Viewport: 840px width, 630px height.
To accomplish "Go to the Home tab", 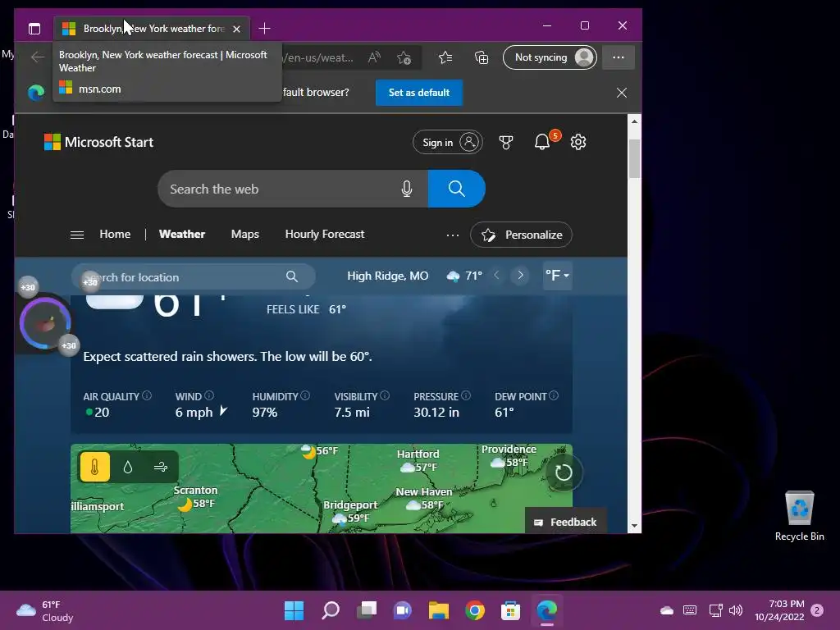I will [x=115, y=234].
